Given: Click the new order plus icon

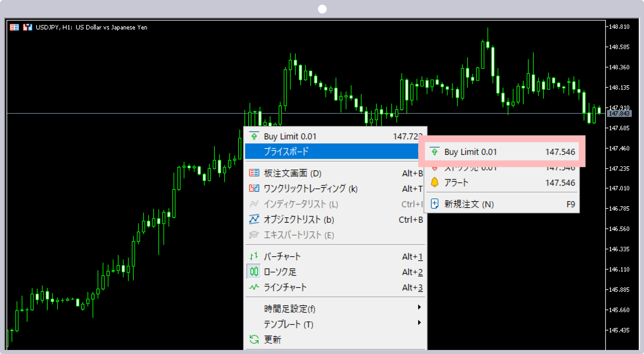Looking at the screenshot, I should [434, 204].
